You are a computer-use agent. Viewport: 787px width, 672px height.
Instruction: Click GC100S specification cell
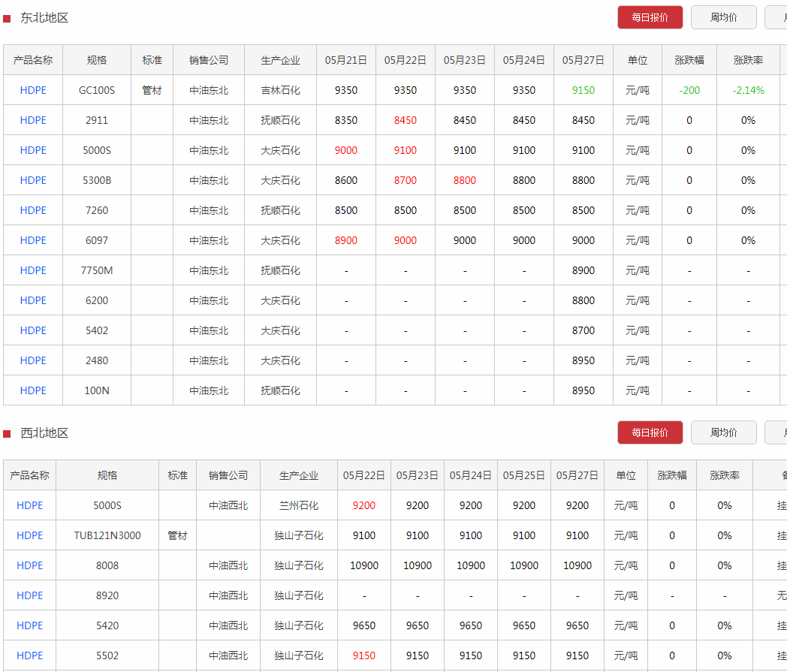pos(97,90)
